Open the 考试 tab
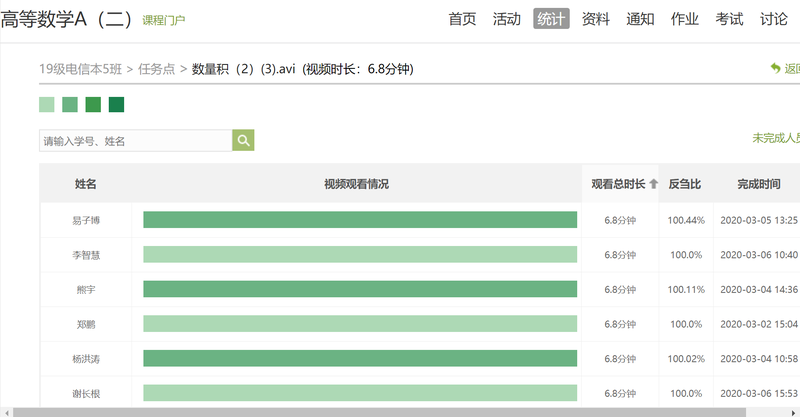Screen dimensions: 800x417 click(729, 19)
